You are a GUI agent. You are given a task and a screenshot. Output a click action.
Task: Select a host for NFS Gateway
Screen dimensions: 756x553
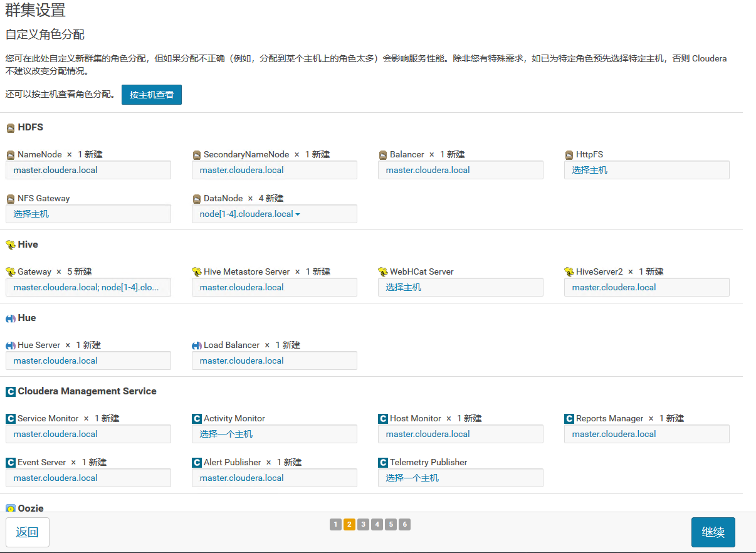coord(88,214)
